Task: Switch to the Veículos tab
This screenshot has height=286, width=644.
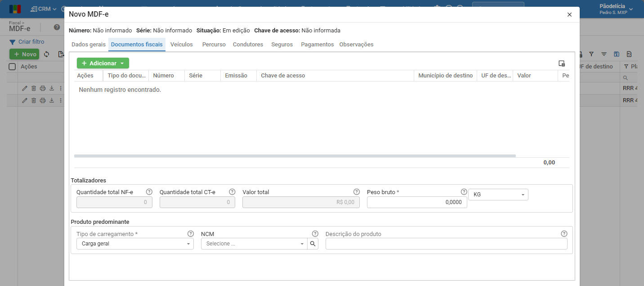Action: point(182,45)
